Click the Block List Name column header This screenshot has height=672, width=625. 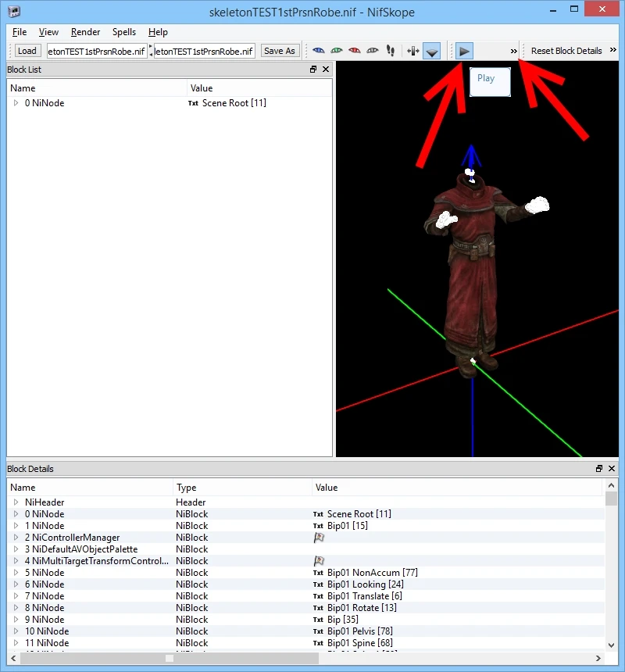[97, 88]
